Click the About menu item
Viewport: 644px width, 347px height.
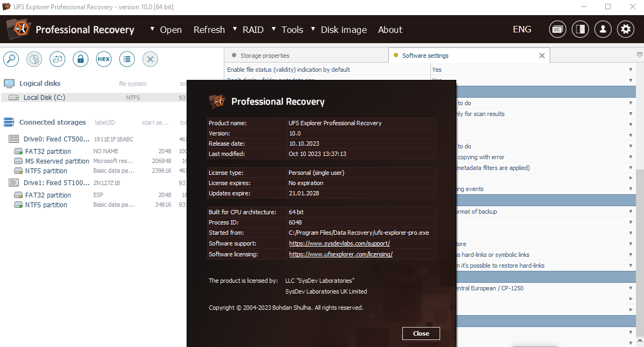(390, 30)
